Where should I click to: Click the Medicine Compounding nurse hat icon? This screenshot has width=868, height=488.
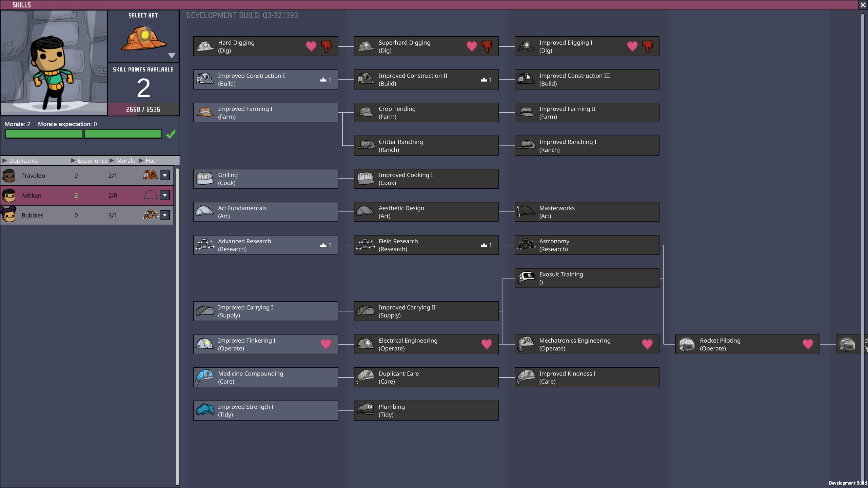click(x=205, y=377)
